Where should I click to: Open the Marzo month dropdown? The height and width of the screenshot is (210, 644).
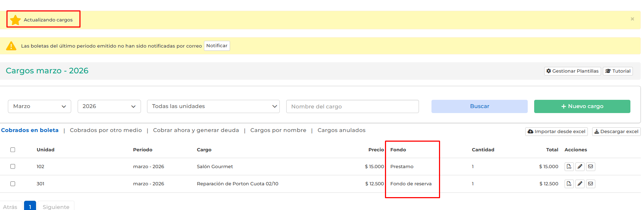coord(39,107)
